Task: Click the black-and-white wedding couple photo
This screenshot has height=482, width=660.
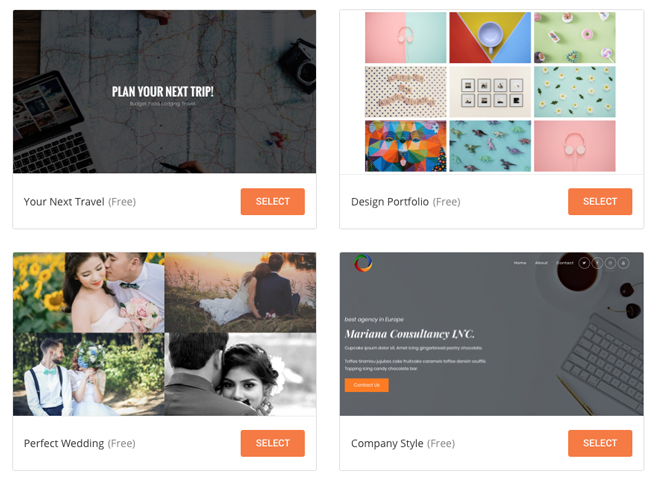Action: coord(240,374)
